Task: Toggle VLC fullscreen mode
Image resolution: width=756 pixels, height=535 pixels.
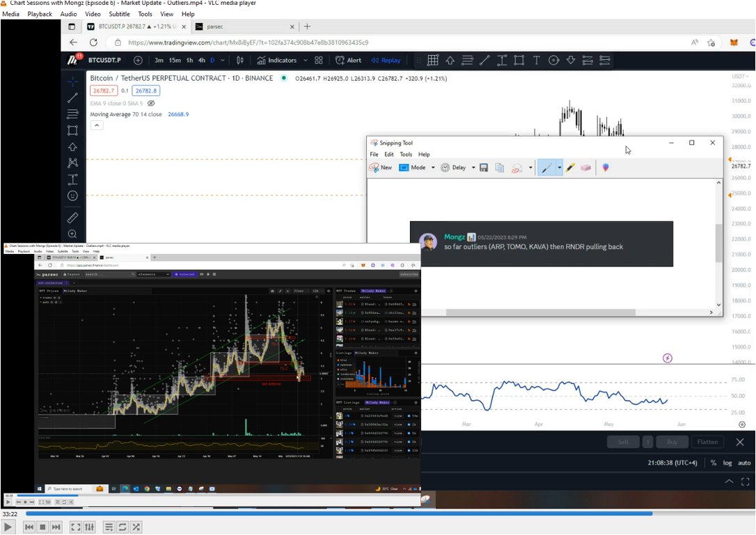Action: pyautogui.click(x=76, y=527)
